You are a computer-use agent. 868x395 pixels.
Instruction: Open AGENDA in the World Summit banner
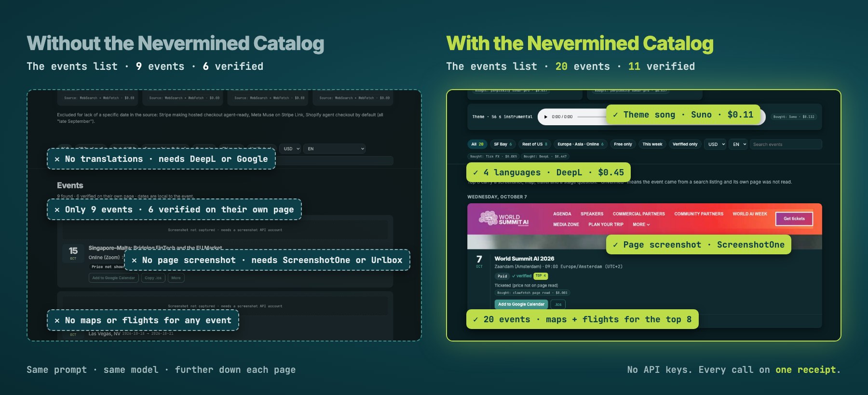562,214
